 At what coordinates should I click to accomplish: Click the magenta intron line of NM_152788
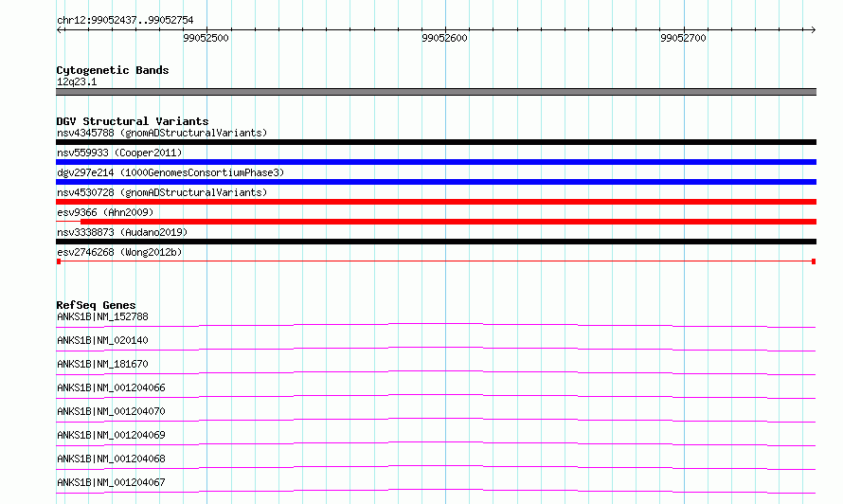pyautogui.click(x=436, y=324)
